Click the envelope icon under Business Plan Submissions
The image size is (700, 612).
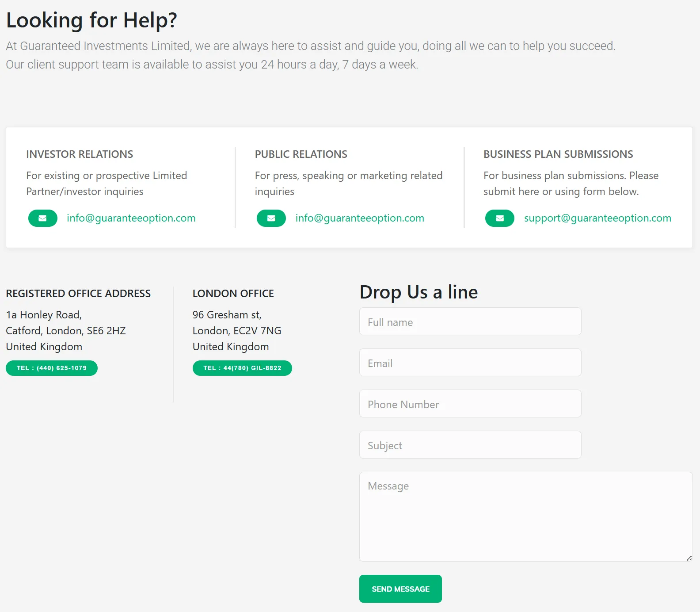click(499, 218)
